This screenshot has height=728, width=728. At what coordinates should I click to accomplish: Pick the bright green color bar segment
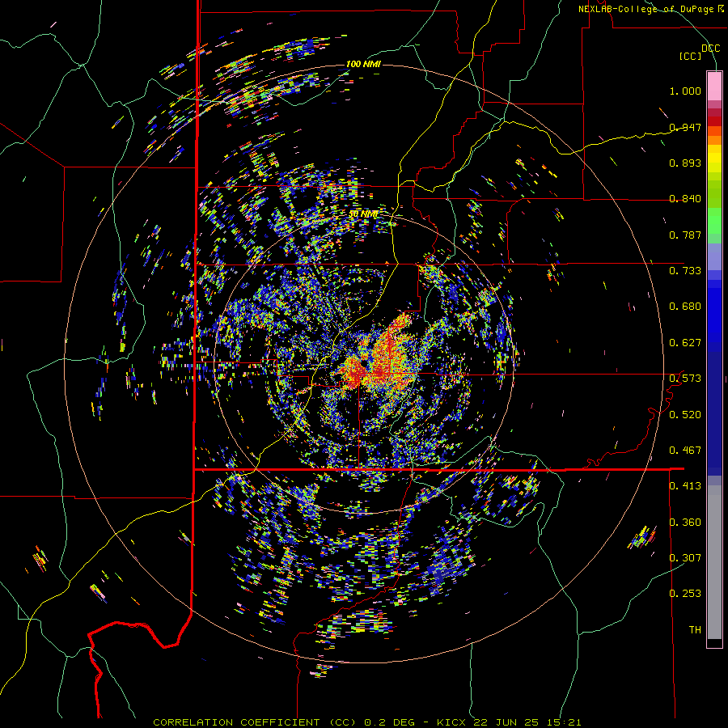coord(714,221)
